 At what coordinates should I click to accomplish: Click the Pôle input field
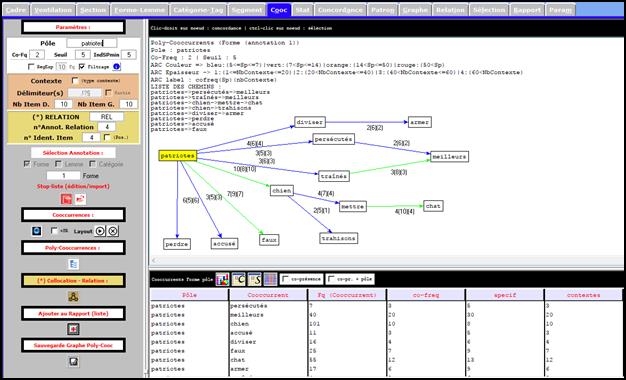[x=92, y=43]
